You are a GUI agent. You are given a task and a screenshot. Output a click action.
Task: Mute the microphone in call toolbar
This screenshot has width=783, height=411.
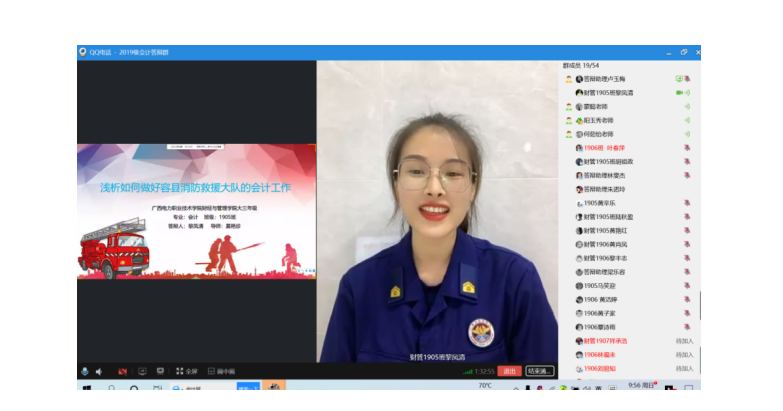click(85, 371)
